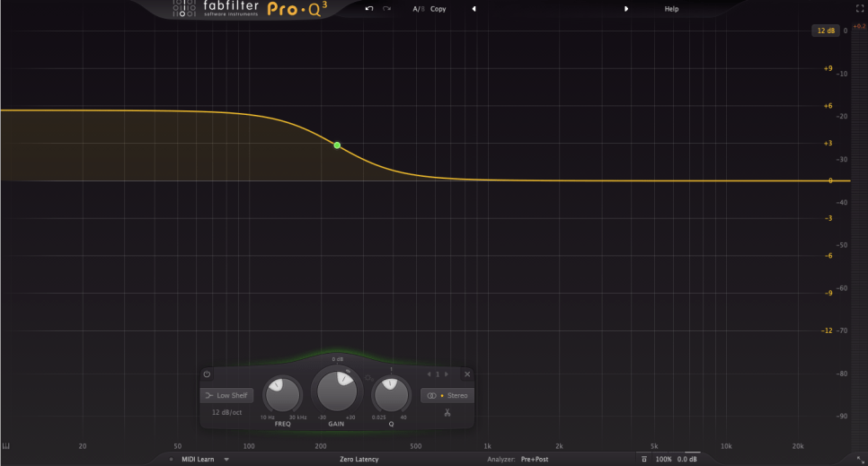The image size is (868, 466).
Task: Click the undo arrow icon
Action: click(x=368, y=9)
